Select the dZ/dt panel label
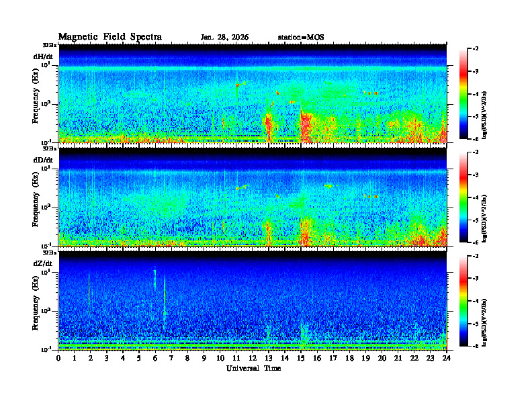This screenshot has height=411, width=532. [43, 263]
